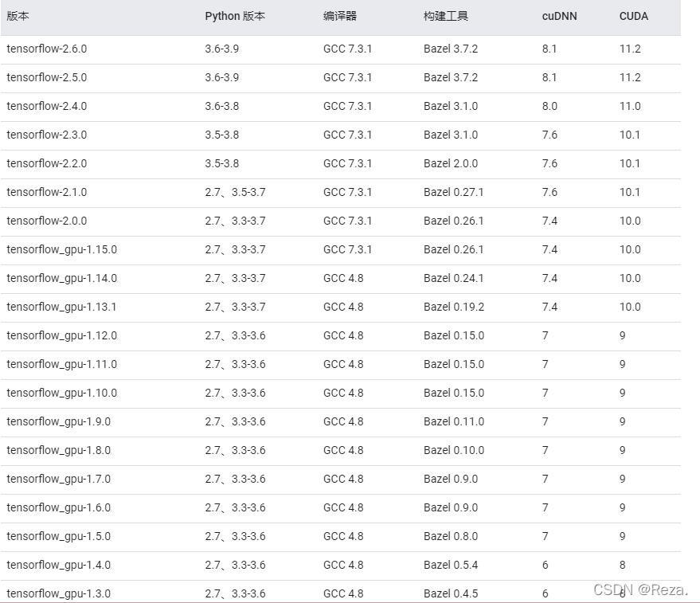
Task: Select the tensorflow-2.2.0 version cell
Action: [47, 163]
